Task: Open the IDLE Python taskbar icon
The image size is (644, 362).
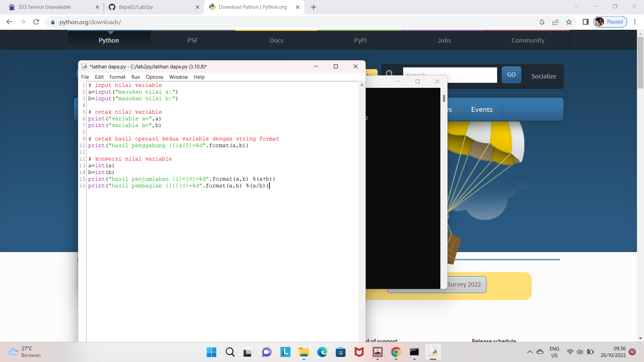Action: [x=433, y=352]
